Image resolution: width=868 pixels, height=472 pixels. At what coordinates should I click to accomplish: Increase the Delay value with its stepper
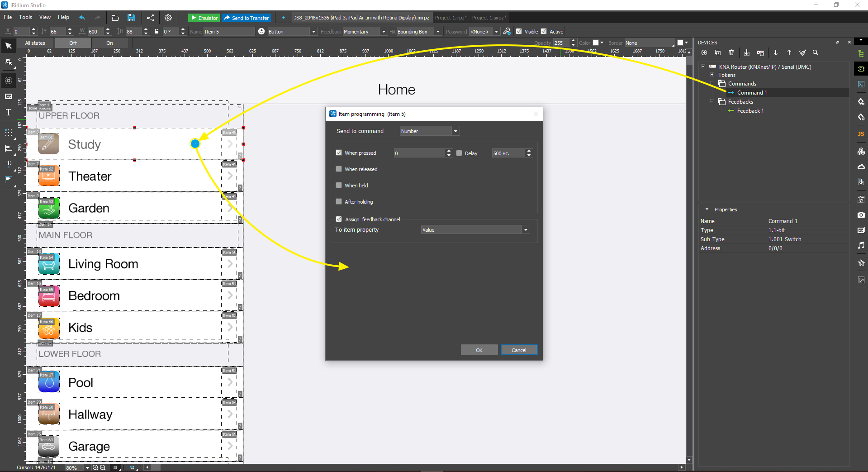529,151
